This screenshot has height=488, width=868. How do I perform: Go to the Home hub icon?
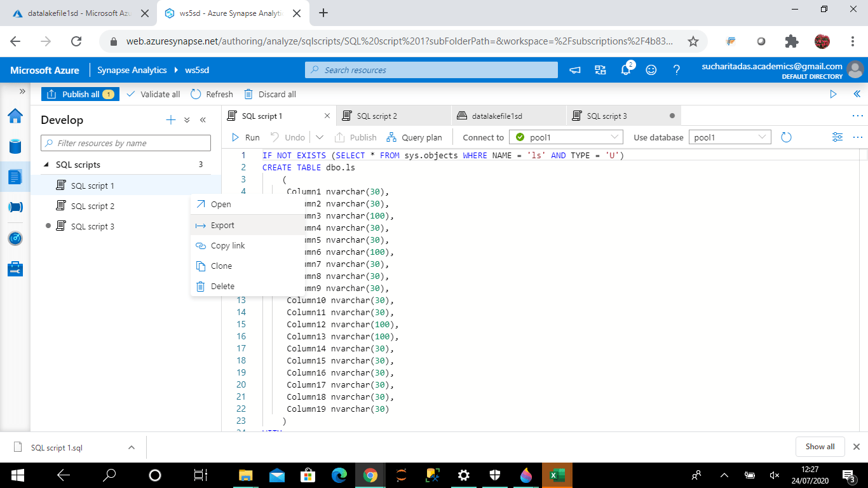coord(15,116)
